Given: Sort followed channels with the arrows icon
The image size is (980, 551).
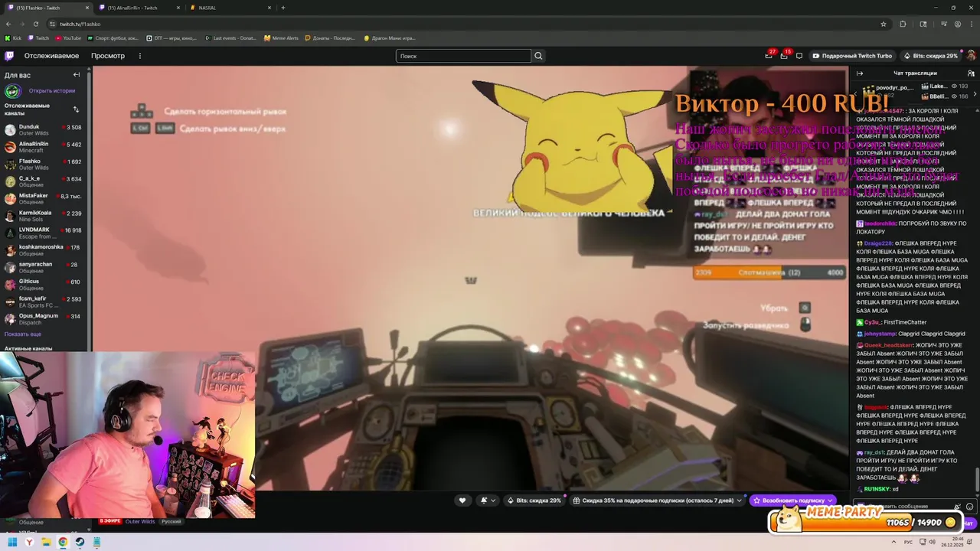Looking at the screenshot, I should pos(76,109).
